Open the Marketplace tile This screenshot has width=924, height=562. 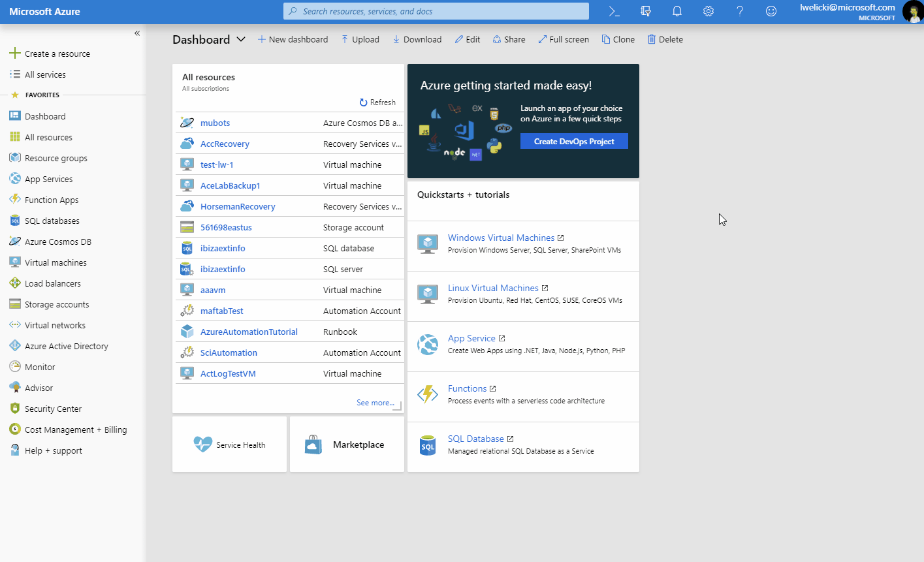347,445
